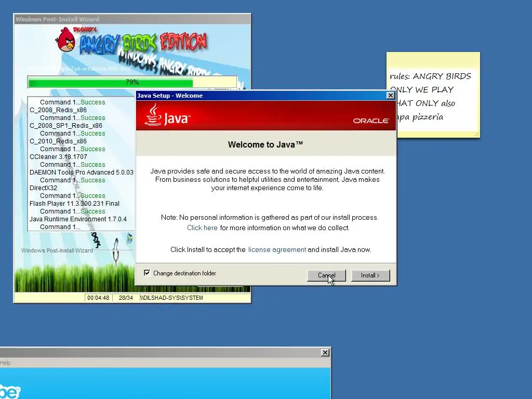
Task: Select the C_2010_Redis_x86 log entry
Action: 58,141
